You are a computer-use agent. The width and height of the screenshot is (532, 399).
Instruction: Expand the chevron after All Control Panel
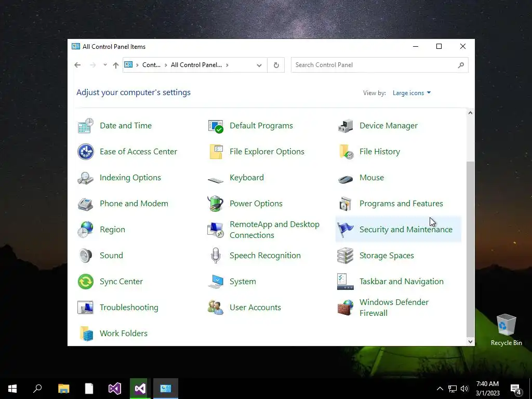[x=227, y=65]
